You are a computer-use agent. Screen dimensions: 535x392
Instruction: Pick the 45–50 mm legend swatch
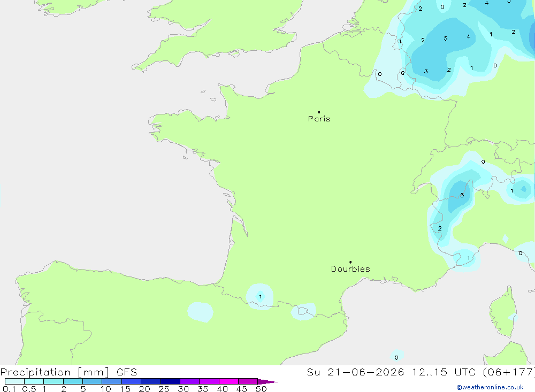tap(248, 381)
